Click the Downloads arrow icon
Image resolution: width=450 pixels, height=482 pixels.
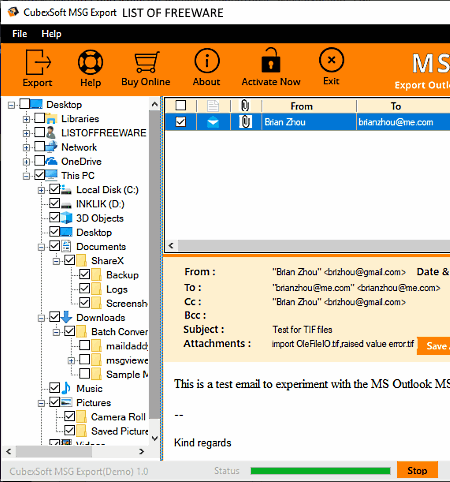click(66, 317)
